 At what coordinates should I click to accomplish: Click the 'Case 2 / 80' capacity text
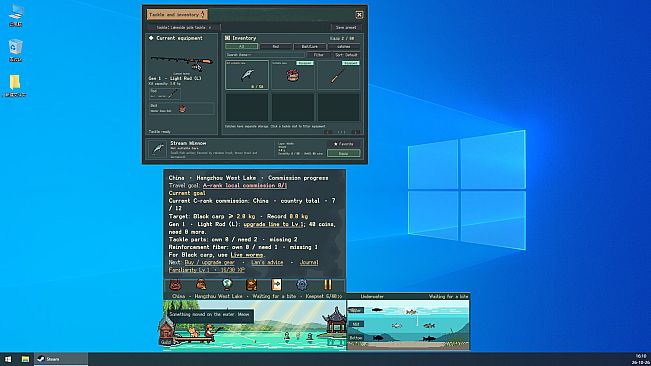click(x=342, y=38)
